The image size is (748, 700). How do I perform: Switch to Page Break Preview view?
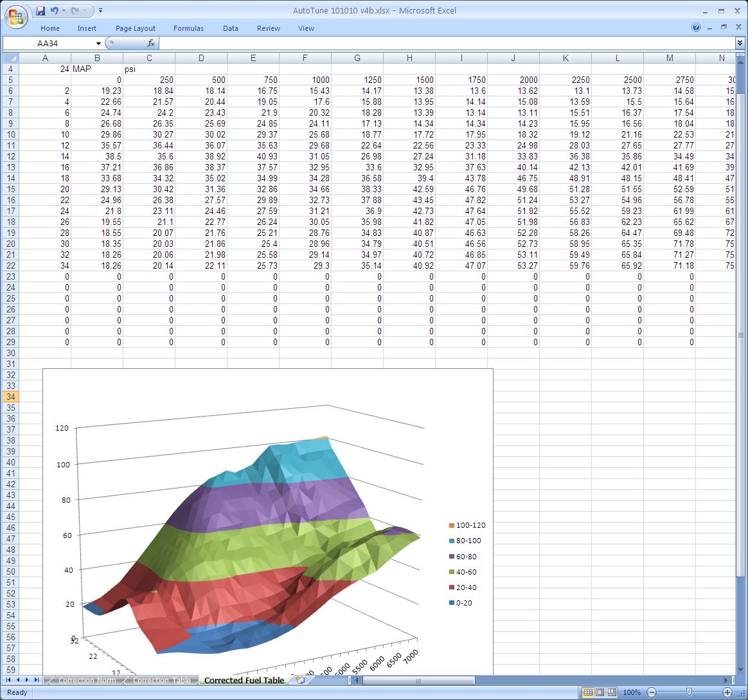click(612, 692)
